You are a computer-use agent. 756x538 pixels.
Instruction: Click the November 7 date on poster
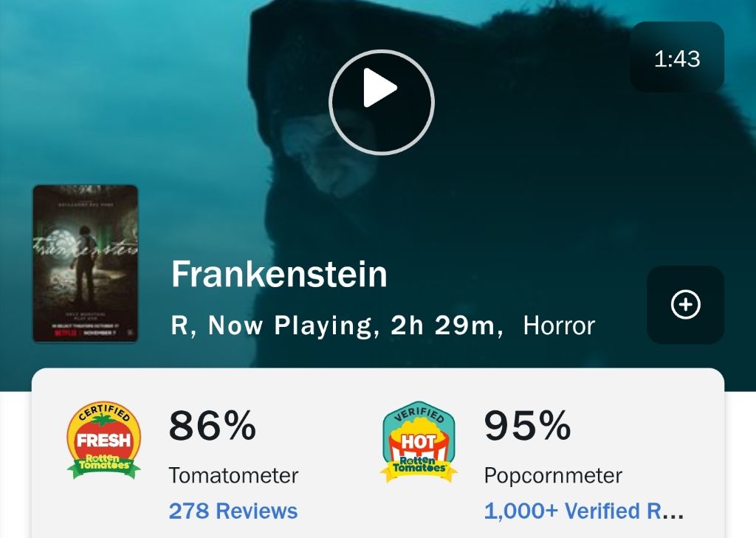pyautogui.click(x=101, y=332)
